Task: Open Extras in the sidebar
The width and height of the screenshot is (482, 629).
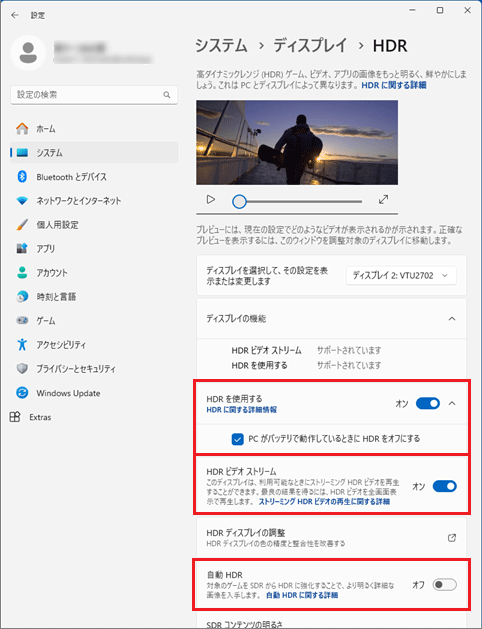Action: tap(30, 417)
